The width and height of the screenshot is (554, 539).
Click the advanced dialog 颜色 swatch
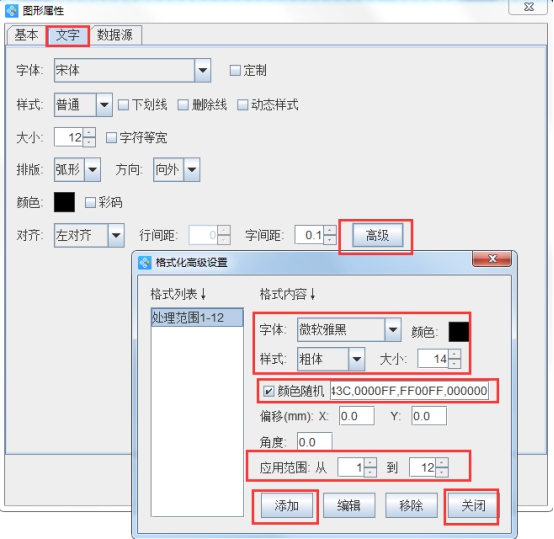point(459,332)
